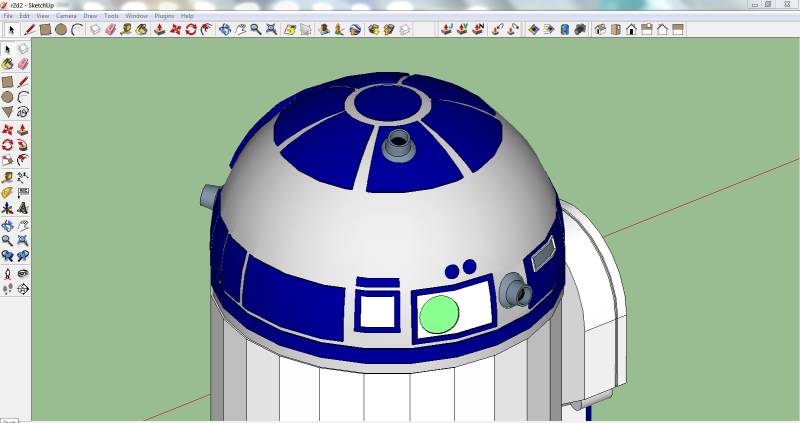
Task: Click Previous view icon in left palette
Action: (7, 256)
